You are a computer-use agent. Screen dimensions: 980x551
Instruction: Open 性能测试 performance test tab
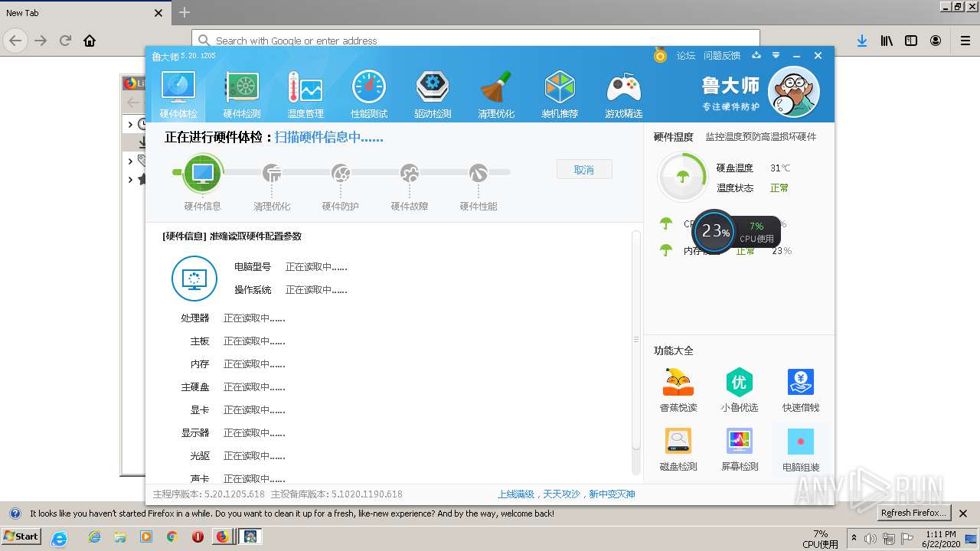[369, 95]
